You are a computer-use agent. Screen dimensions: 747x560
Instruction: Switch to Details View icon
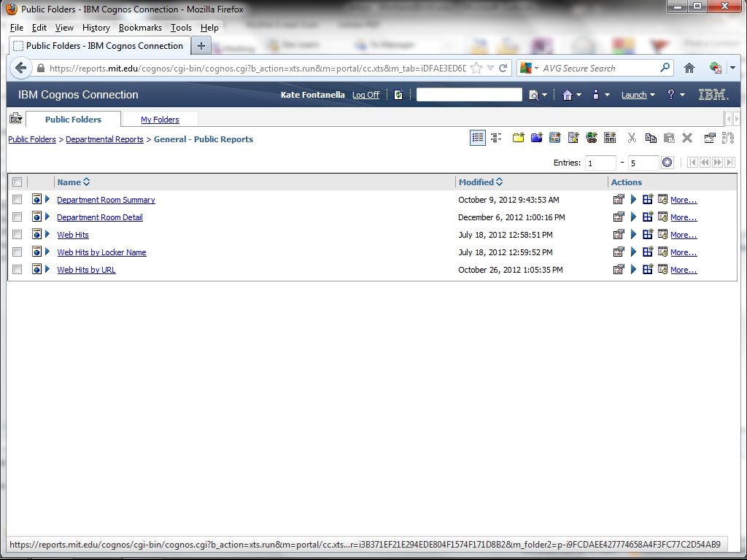(x=496, y=138)
